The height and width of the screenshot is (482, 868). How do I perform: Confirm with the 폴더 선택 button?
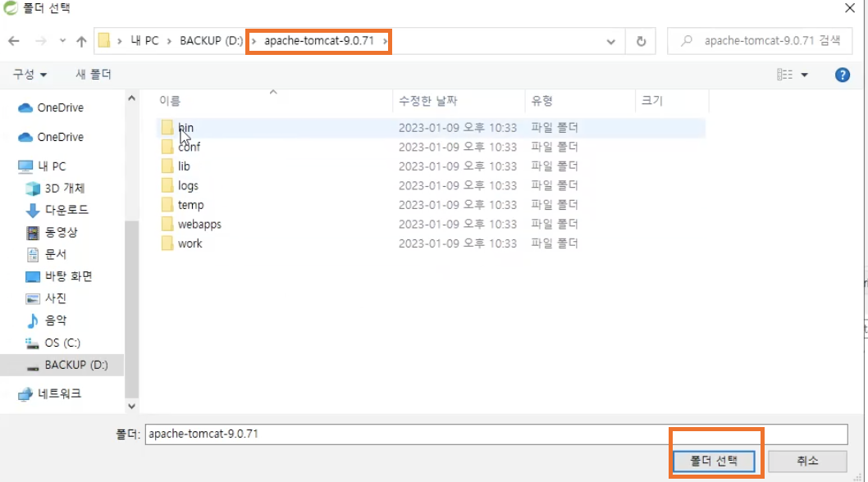pos(714,461)
